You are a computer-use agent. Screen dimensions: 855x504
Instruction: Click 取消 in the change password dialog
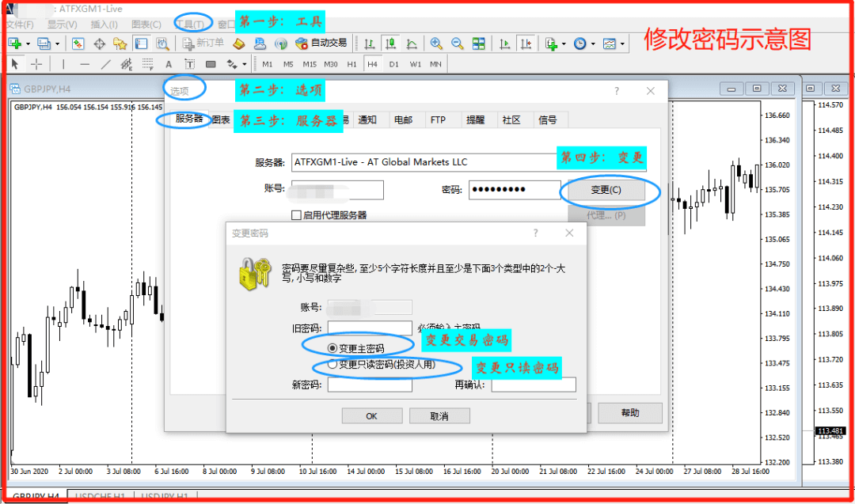pos(440,415)
